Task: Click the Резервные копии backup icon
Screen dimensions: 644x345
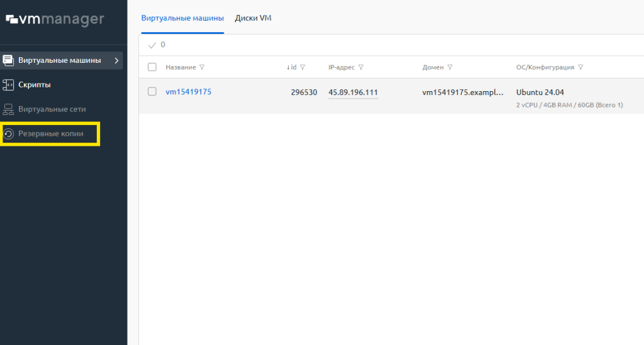Action: pos(9,134)
